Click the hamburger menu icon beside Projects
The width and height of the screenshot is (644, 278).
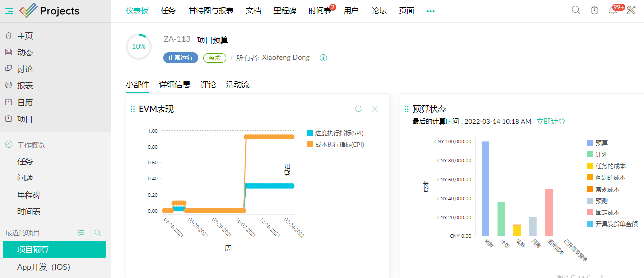point(9,11)
